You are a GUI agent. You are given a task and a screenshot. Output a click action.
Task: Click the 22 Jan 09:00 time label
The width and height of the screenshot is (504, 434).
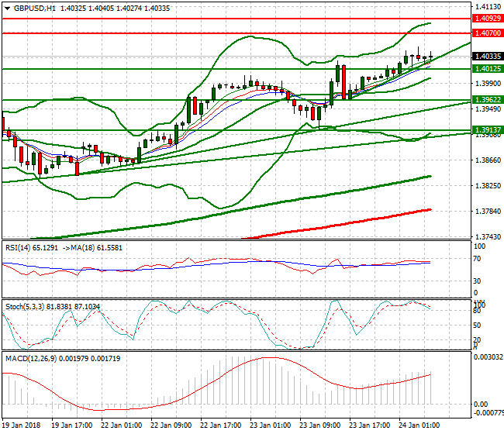point(171,425)
